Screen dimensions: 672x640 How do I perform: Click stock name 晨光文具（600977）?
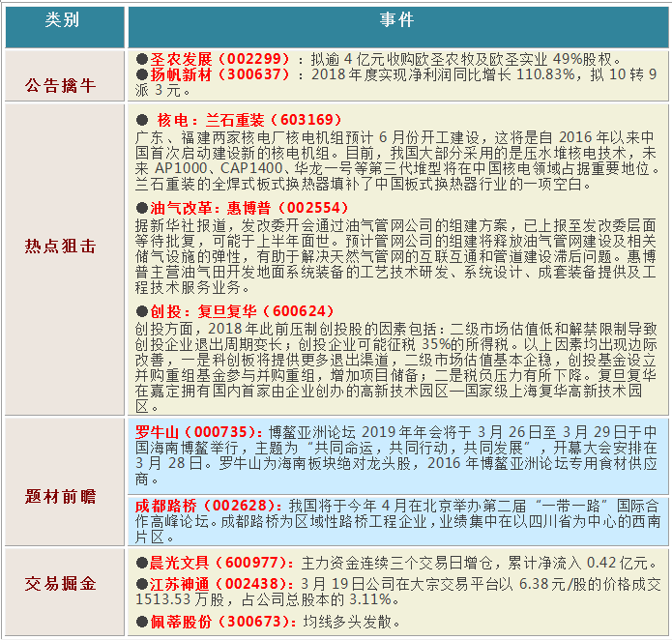point(222,563)
